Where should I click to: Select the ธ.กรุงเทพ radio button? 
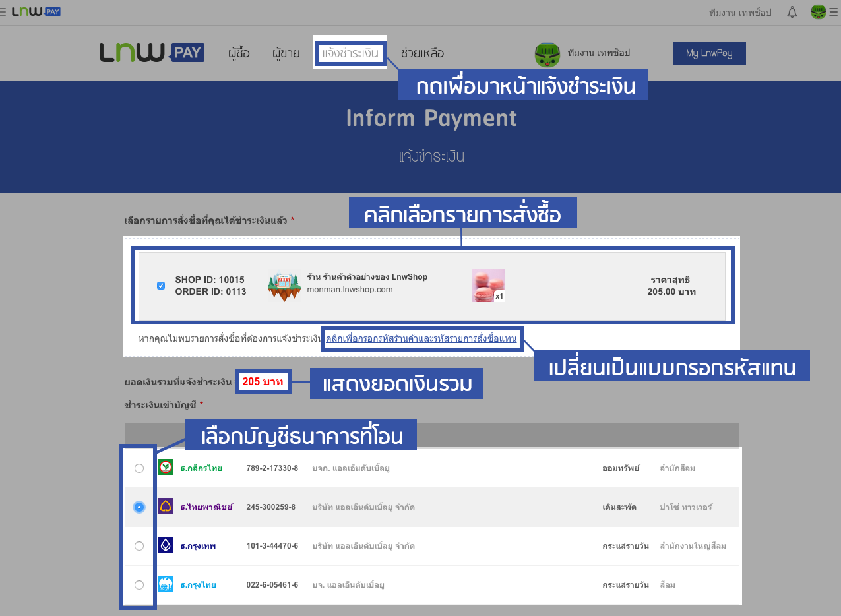[x=139, y=546]
